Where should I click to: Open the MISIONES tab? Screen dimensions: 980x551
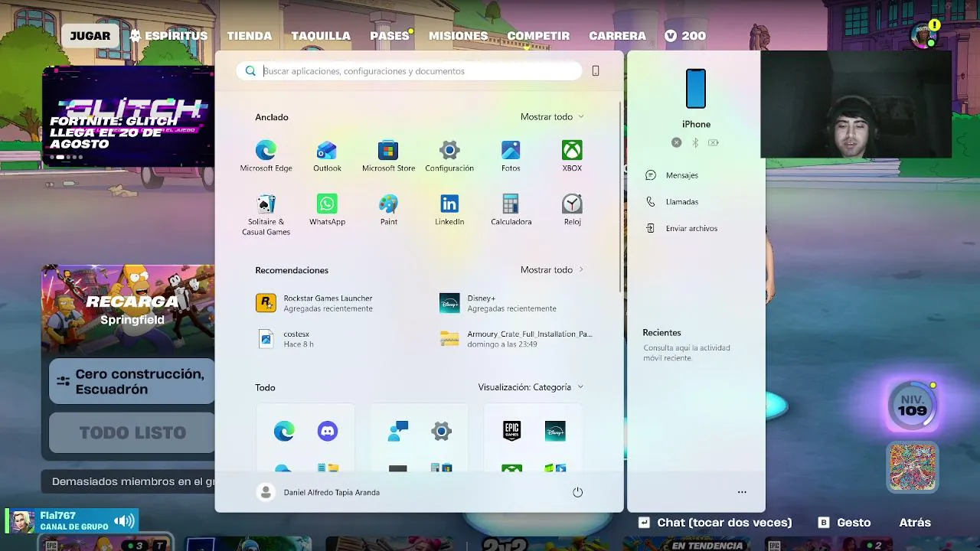(x=458, y=36)
